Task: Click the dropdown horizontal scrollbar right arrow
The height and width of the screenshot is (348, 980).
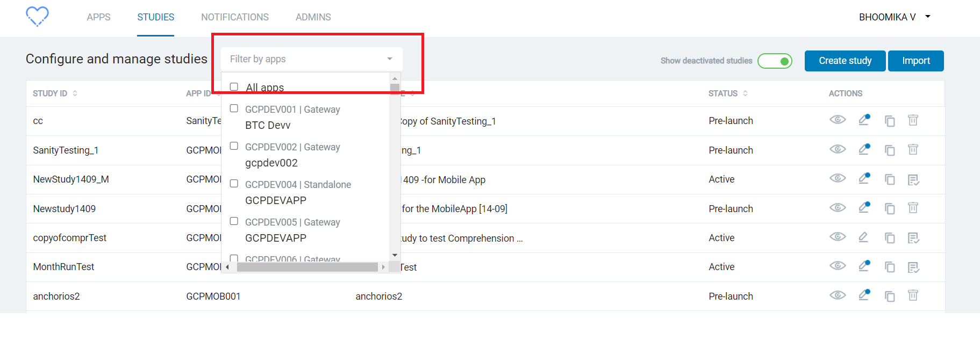Action: pyautogui.click(x=383, y=267)
